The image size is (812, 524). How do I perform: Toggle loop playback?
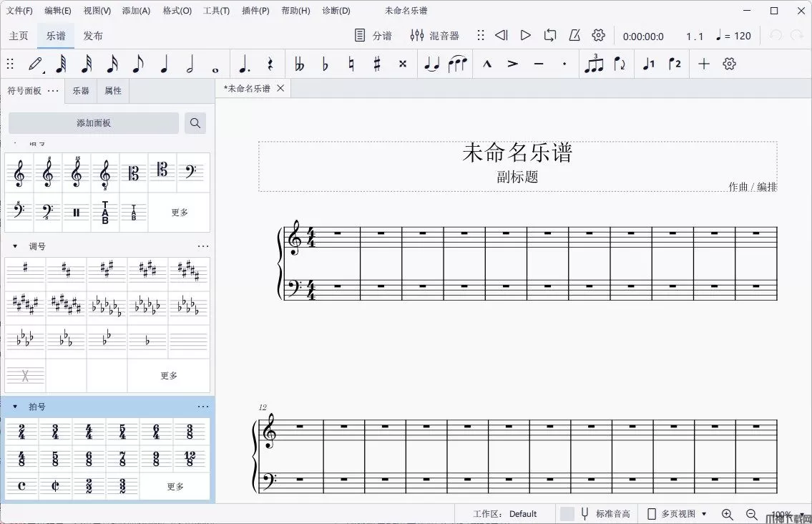pyautogui.click(x=549, y=36)
